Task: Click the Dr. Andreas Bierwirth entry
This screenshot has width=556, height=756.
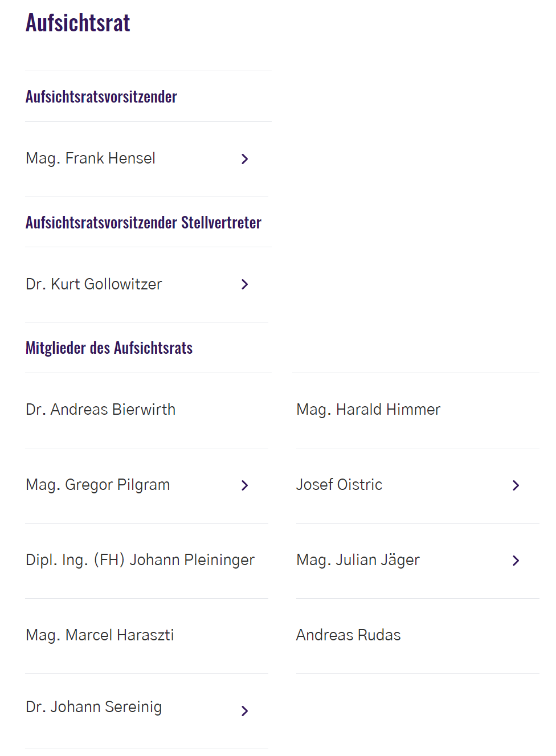Action: [x=101, y=410]
